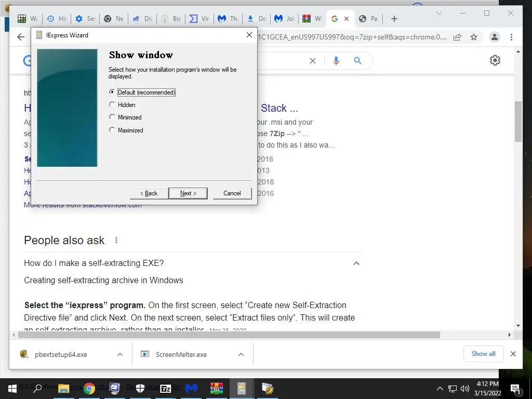Viewport: 532px width, 399px height.
Task: Open the notification center icon
Action: tap(515, 389)
